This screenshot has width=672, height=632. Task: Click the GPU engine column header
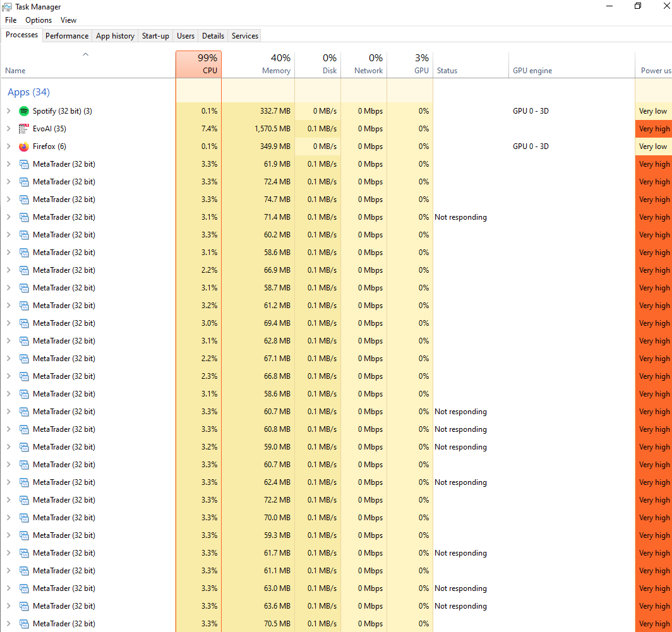click(532, 71)
